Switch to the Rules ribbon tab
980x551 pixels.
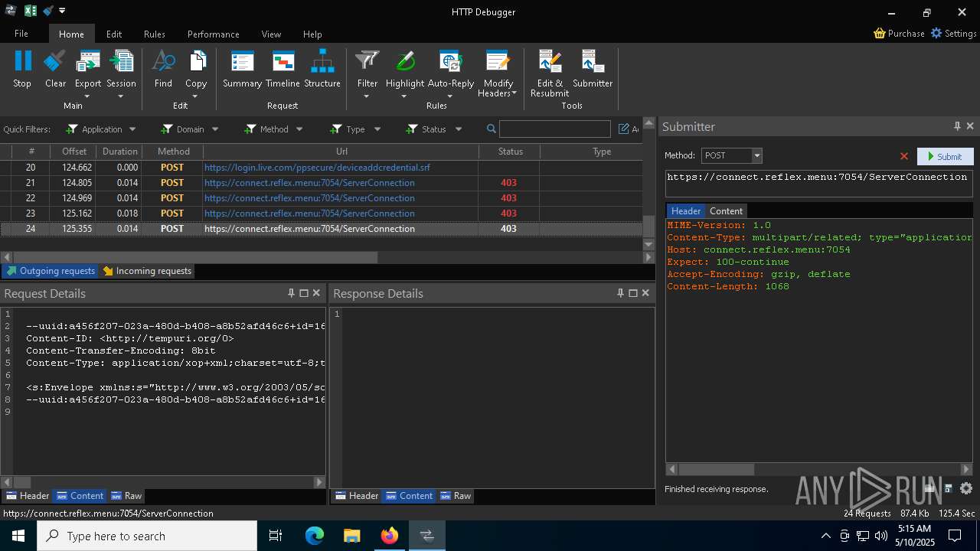coord(155,34)
